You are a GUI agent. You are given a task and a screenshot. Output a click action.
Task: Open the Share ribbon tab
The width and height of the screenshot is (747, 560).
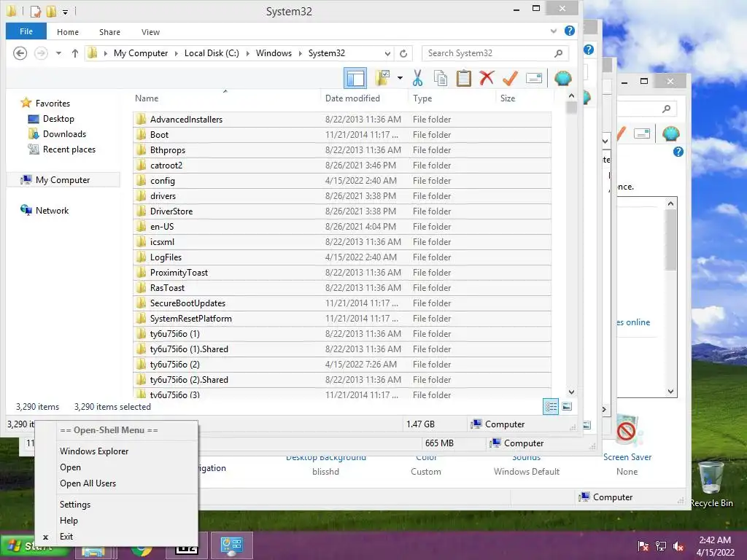tap(109, 32)
